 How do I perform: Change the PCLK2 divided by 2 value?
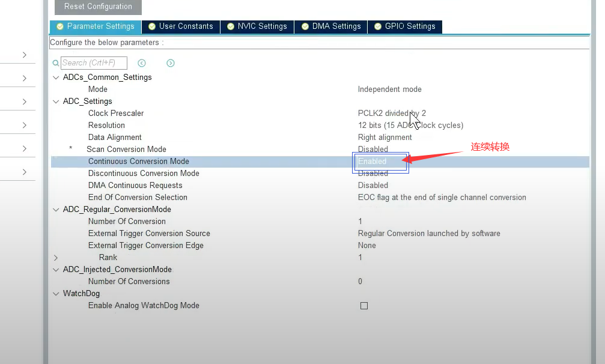[x=392, y=114]
